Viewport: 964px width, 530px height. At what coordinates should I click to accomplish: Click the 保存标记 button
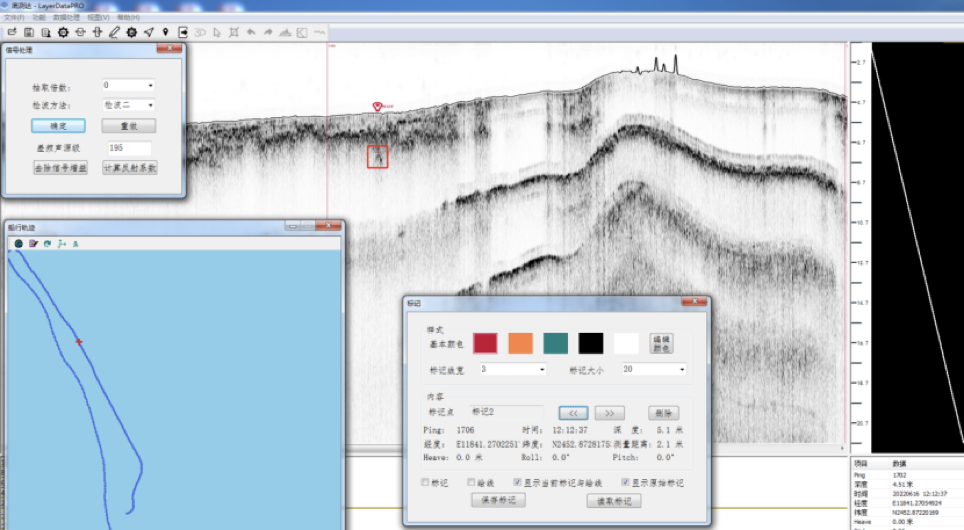(497, 500)
